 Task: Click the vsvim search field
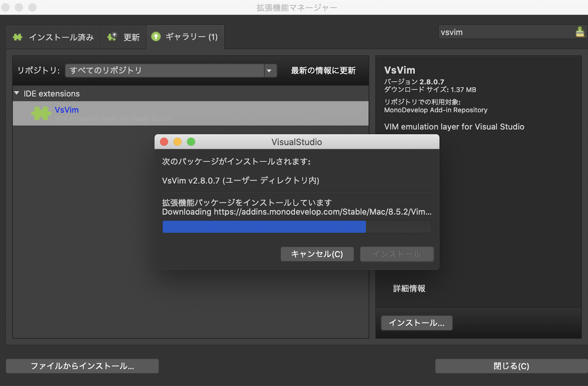[507, 32]
